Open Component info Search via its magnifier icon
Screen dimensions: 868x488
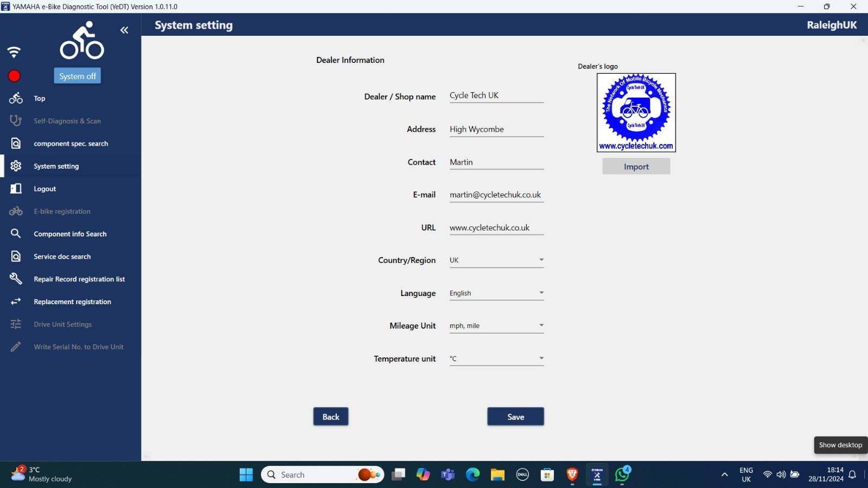pyautogui.click(x=16, y=234)
